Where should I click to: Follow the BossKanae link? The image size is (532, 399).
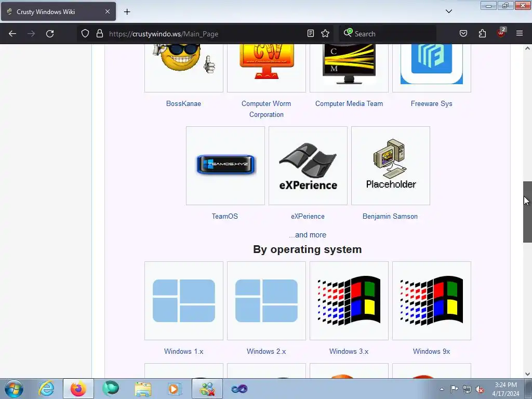pos(183,103)
